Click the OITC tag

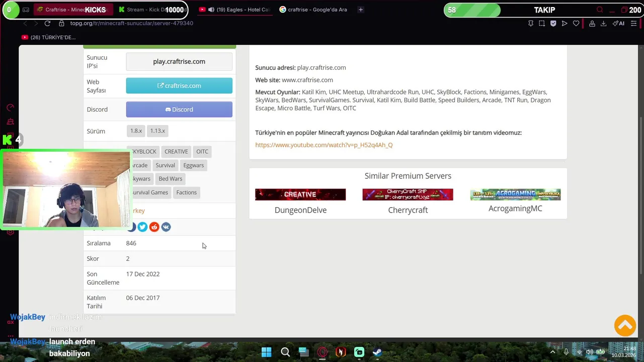pos(202,151)
